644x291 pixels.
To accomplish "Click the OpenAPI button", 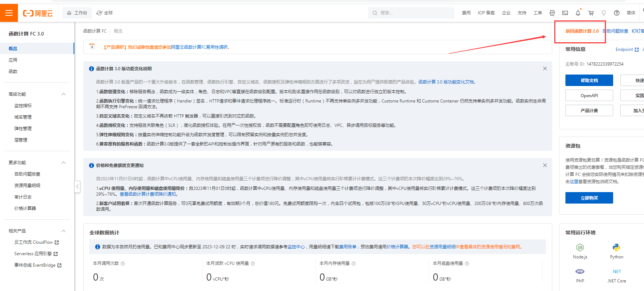I will click(x=589, y=95).
